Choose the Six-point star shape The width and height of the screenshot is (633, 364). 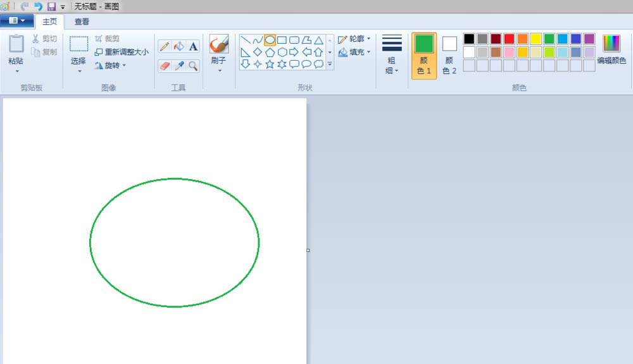tap(282, 64)
